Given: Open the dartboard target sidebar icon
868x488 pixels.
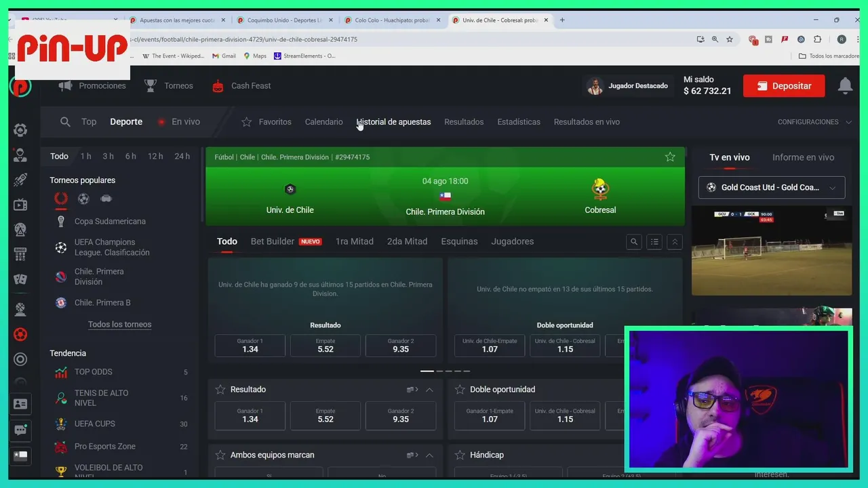Looking at the screenshot, I should 20,359.
